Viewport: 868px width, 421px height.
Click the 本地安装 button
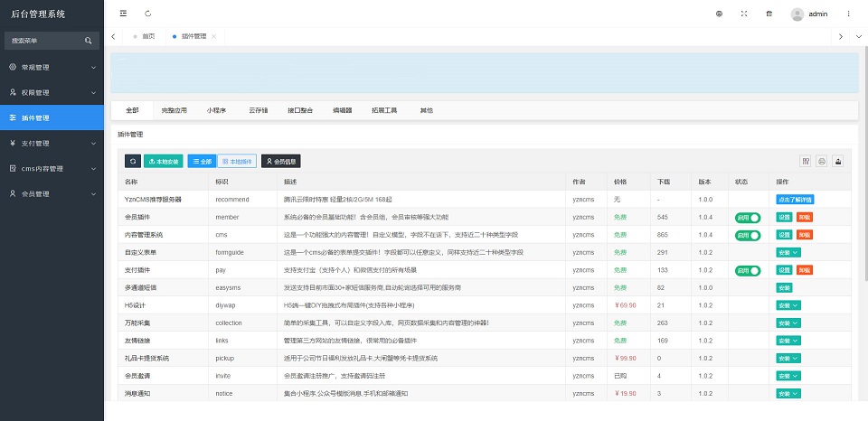[x=164, y=162]
